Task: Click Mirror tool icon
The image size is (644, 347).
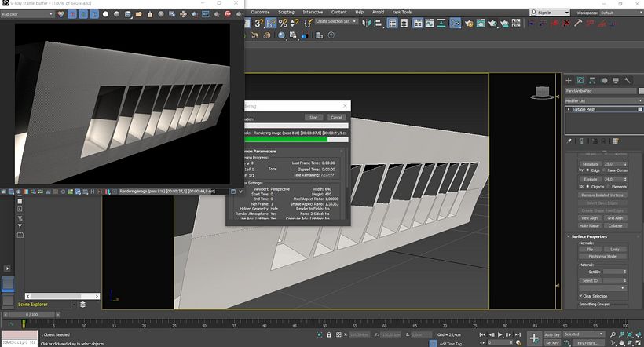Action: coord(366,24)
